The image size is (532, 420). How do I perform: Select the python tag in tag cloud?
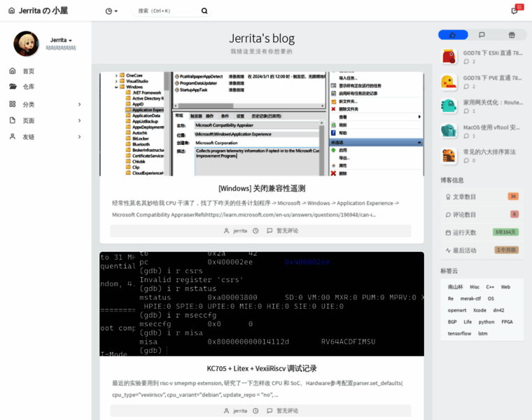pos(486,322)
